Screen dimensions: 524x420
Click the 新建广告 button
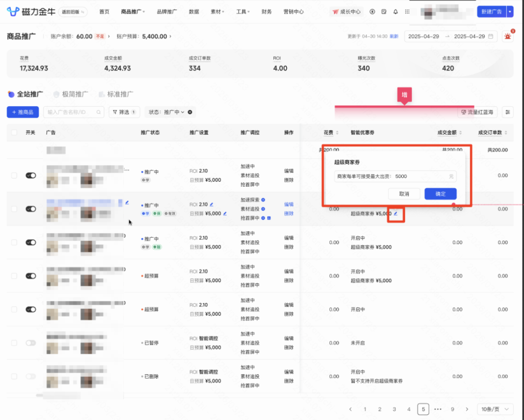pyautogui.click(x=492, y=11)
